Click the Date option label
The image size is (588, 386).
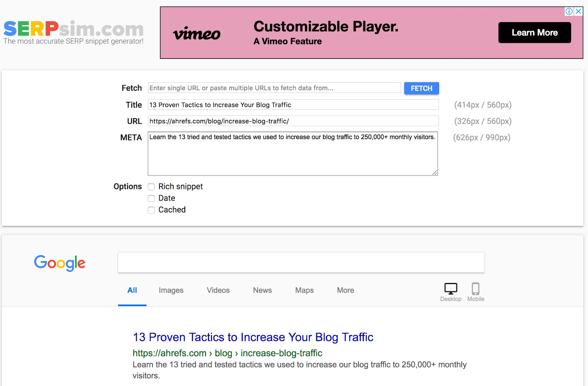point(167,198)
